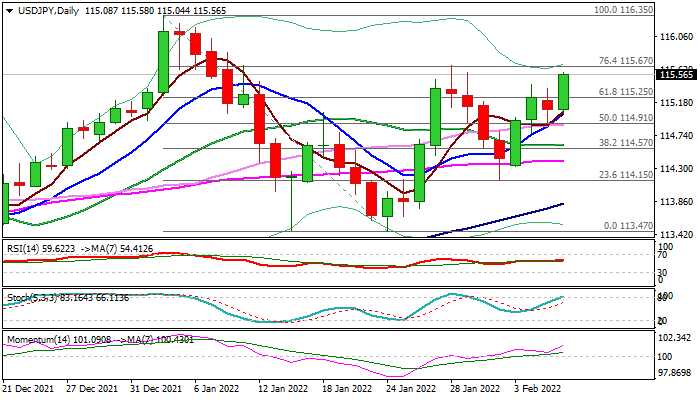Select the 23.6 Fibonacci label at 114.150

pos(626,175)
